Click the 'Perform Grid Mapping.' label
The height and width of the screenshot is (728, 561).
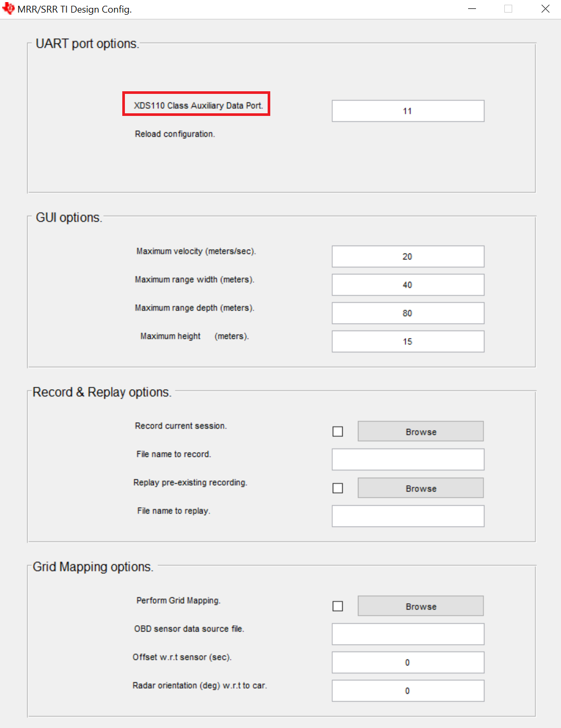(x=178, y=601)
